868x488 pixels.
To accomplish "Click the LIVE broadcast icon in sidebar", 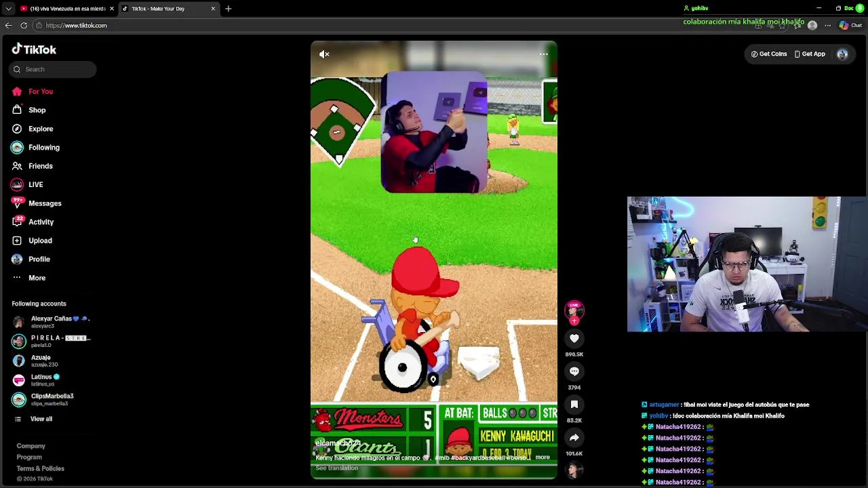I will coord(17,184).
